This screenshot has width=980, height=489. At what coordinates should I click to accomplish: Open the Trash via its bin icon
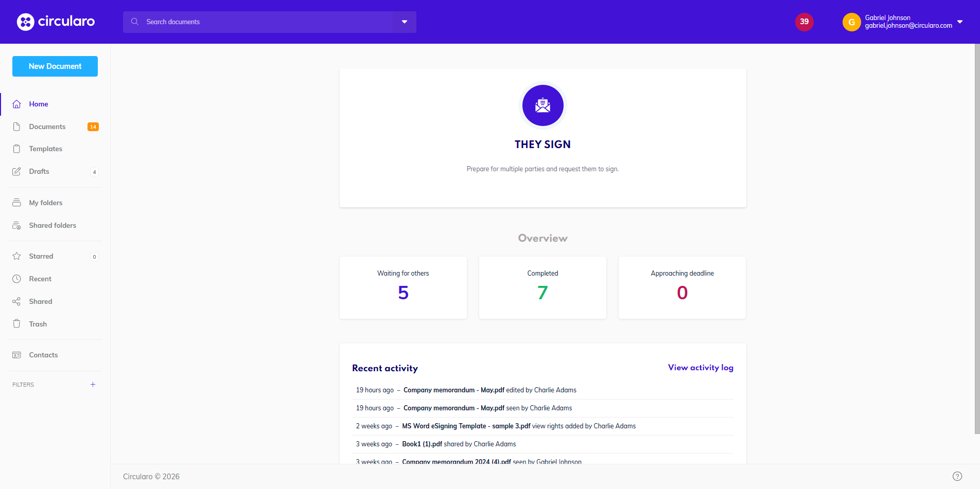17,323
